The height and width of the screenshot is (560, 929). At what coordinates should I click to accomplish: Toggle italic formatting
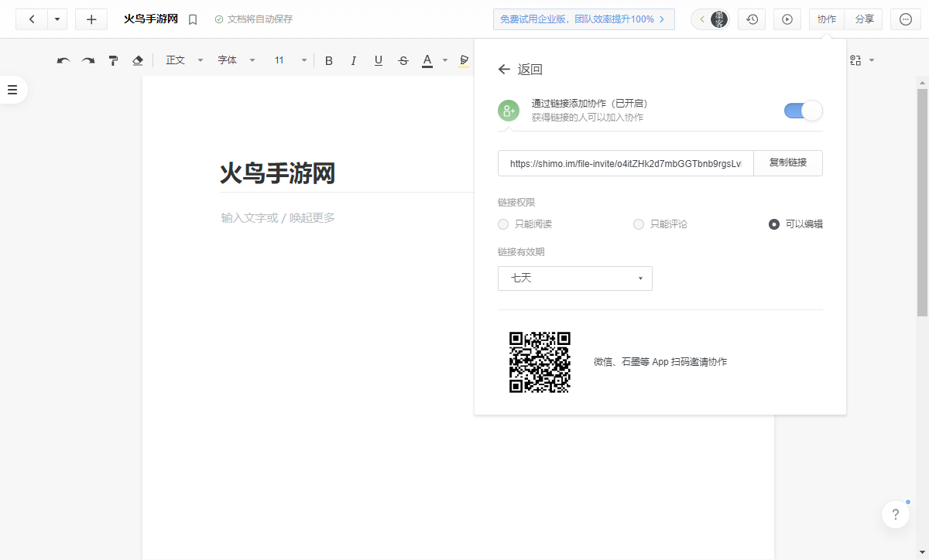point(354,60)
